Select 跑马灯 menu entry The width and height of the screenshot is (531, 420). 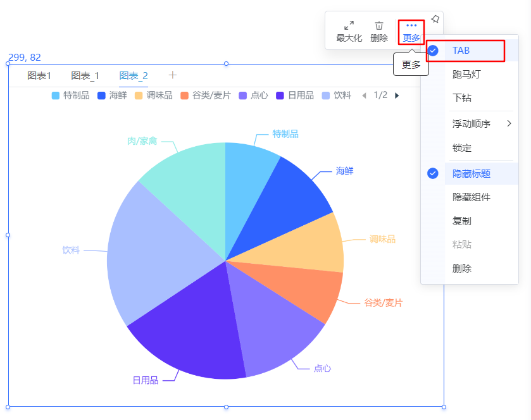pyautogui.click(x=466, y=74)
